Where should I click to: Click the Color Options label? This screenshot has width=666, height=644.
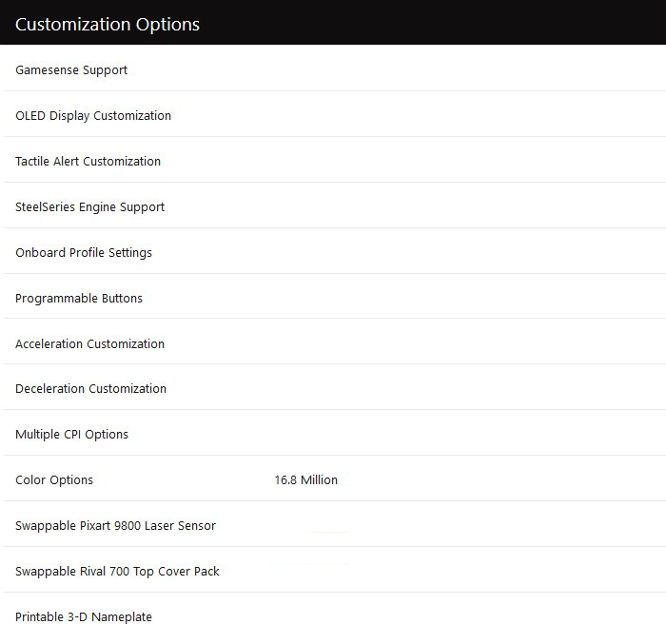click(54, 479)
